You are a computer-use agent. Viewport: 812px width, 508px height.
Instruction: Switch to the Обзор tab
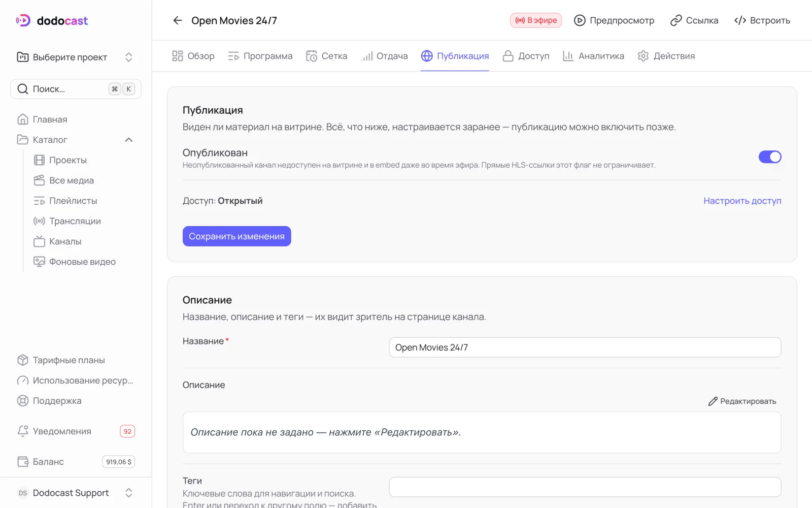tap(193, 56)
